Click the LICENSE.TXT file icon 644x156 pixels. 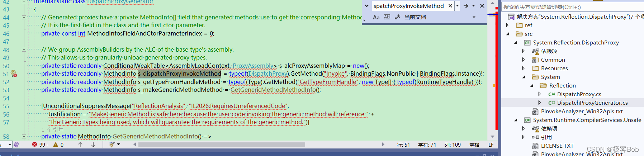point(535,146)
